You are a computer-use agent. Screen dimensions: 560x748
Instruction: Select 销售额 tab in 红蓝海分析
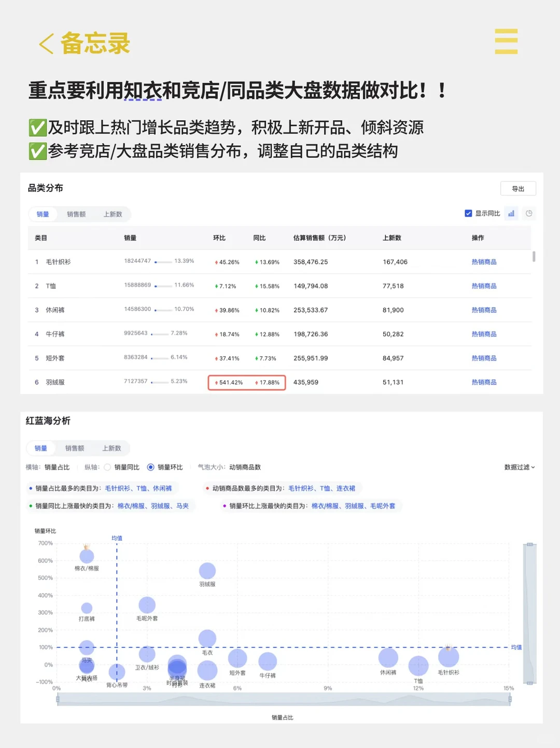pos(75,448)
